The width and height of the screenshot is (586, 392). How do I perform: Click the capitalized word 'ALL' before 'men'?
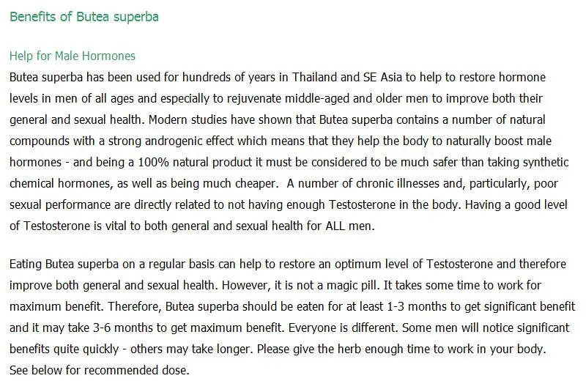[x=335, y=226]
